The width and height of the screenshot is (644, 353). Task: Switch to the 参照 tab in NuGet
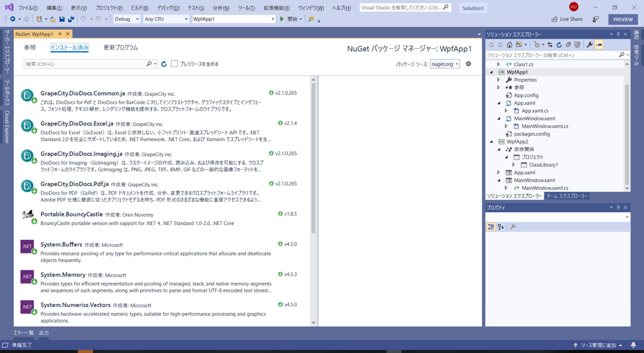30,47
